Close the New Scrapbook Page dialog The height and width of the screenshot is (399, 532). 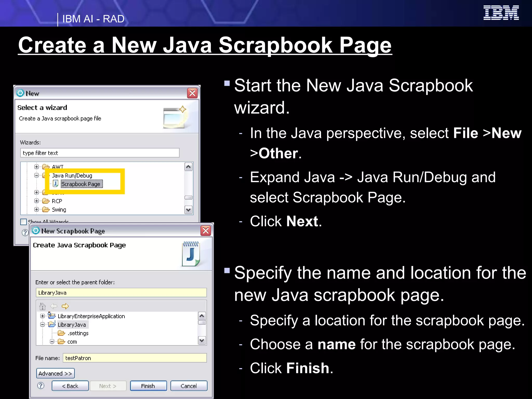(x=206, y=231)
